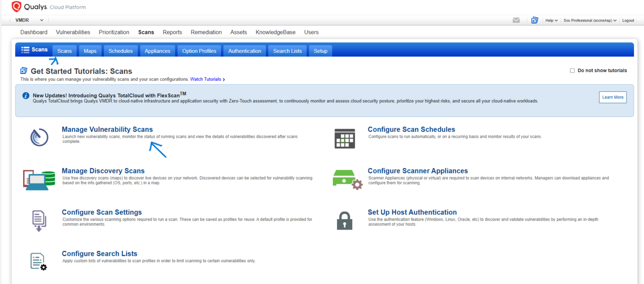Enable the Do not show tutorials checkbox
Image resolution: width=644 pixels, height=284 pixels.
pyautogui.click(x=572, y=70)
